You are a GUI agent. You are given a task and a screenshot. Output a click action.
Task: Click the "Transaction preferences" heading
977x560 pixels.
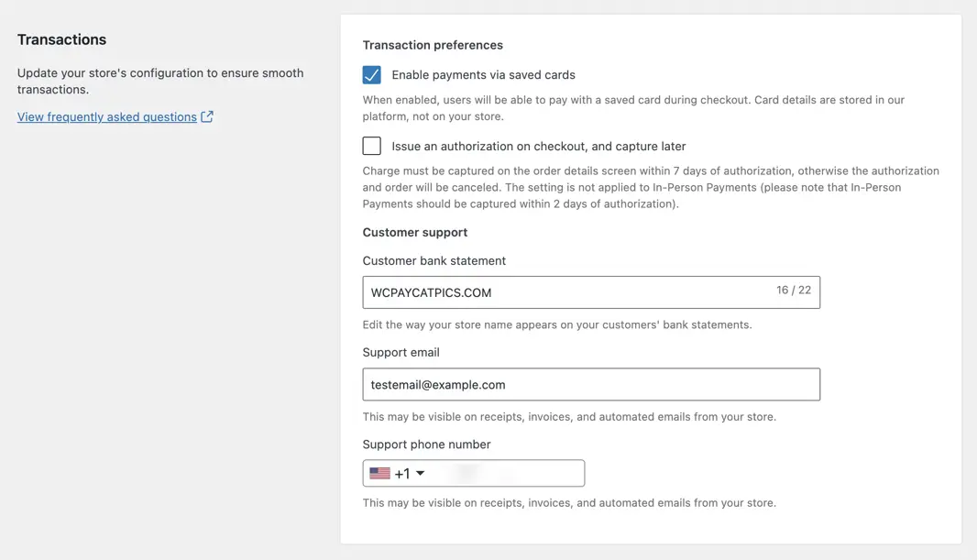(x=433, y=45)
